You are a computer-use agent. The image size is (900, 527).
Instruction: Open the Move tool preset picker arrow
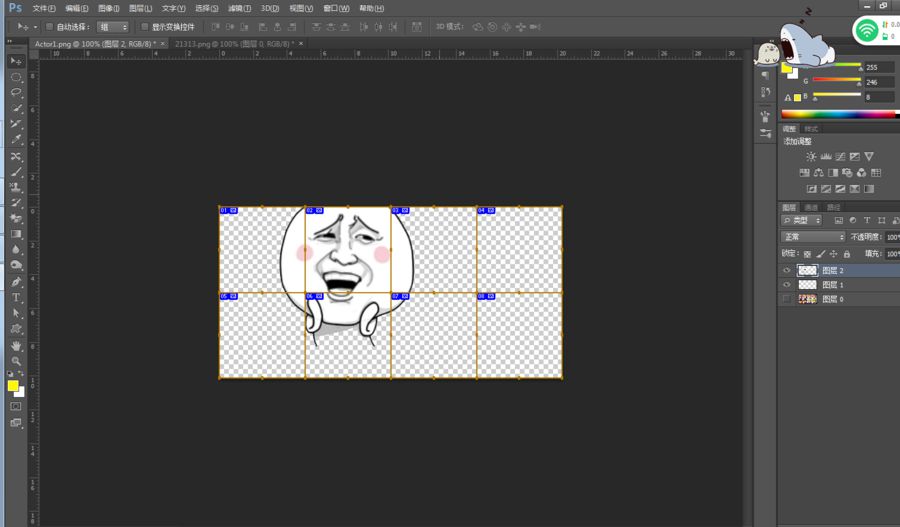coord(35,27)
